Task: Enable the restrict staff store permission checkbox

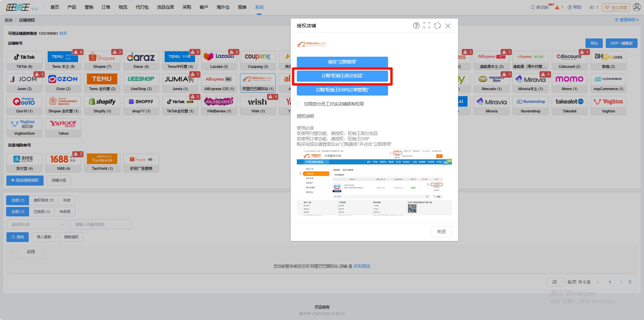Action: pyautogui.click(x=299, y=104)
